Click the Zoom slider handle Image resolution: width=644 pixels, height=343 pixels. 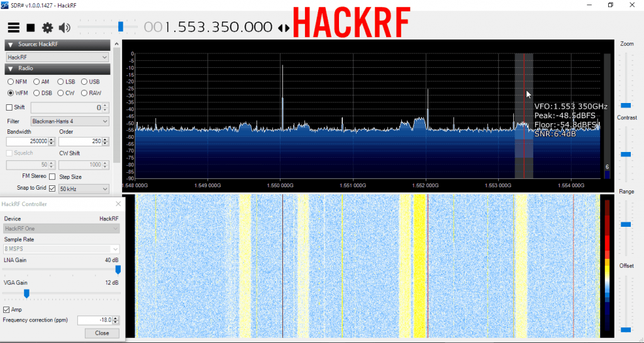click(626, 105)
